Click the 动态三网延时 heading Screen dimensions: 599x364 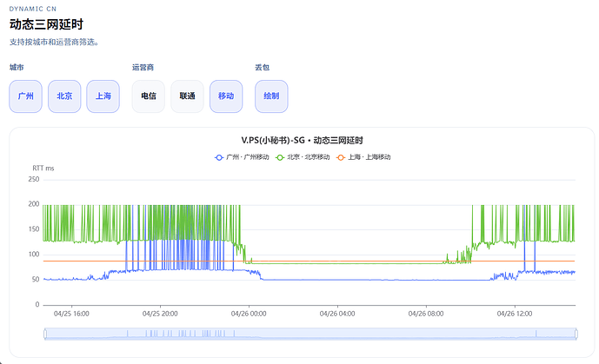[46, 24]
